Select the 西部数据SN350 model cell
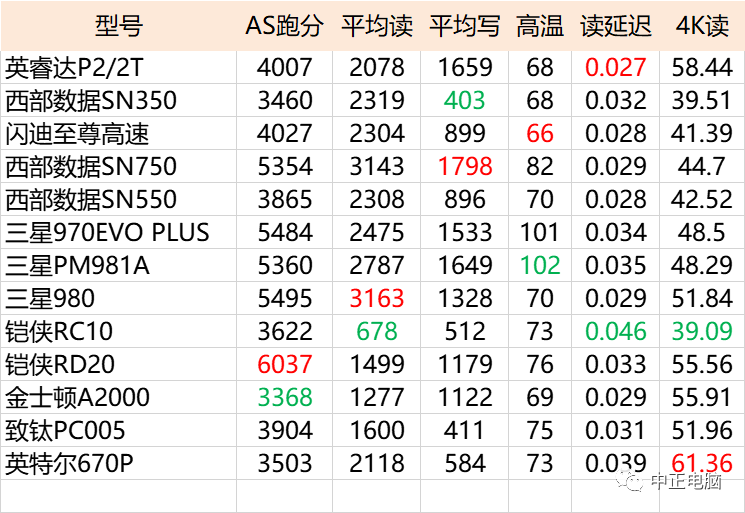The image size is (745, 513). click(119, 100)
